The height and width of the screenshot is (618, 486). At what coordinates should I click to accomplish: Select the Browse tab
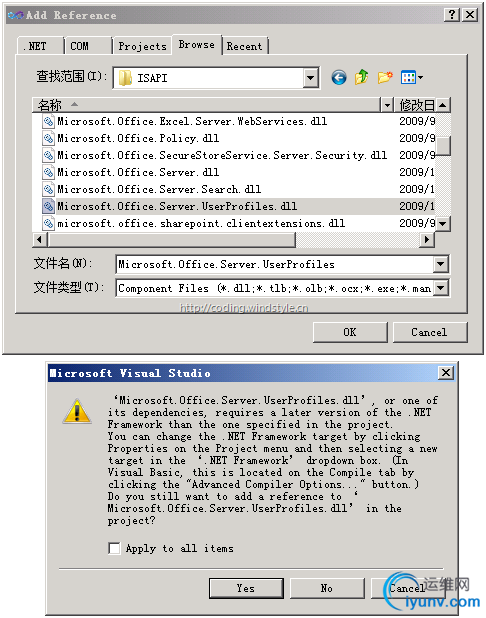[x=197, y=45]
